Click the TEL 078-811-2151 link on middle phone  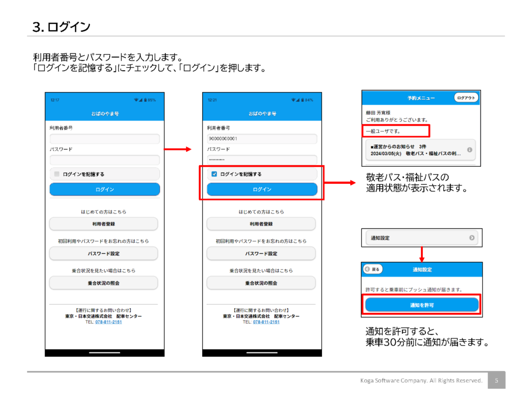(266, 322)
